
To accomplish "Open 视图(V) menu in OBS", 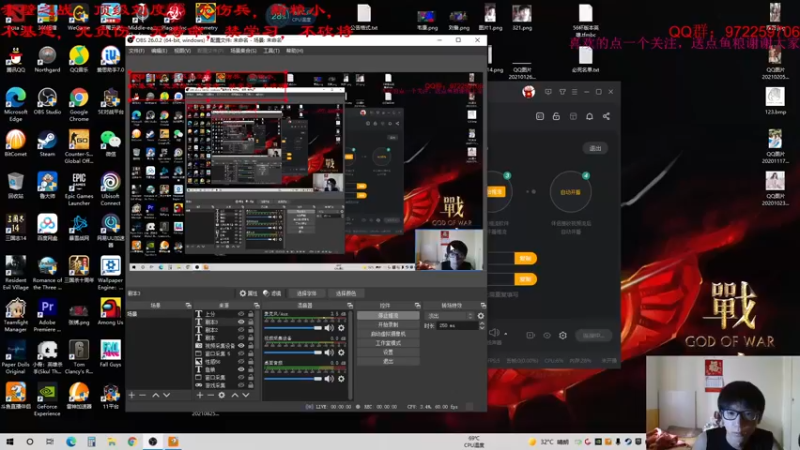I will pyautogui.click(x=182, y=51).
